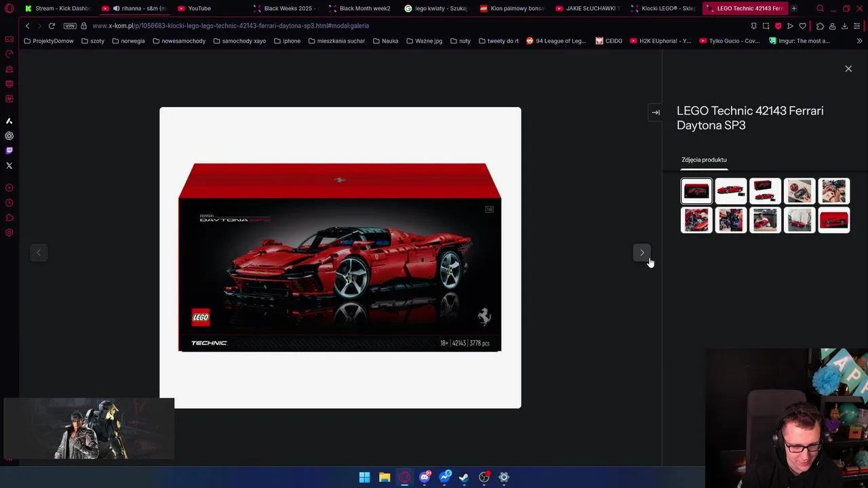Switch to lego kwiaty - Szukaj tab
Viewport: 868px width, 488px height.
tap(437, 8)
